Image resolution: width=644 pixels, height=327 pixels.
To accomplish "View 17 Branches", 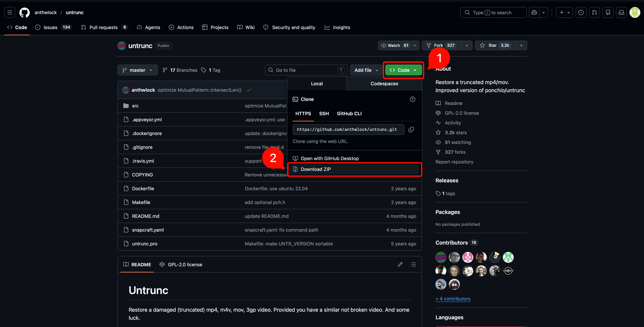I will pyautogui.click(x=180, y=70).
